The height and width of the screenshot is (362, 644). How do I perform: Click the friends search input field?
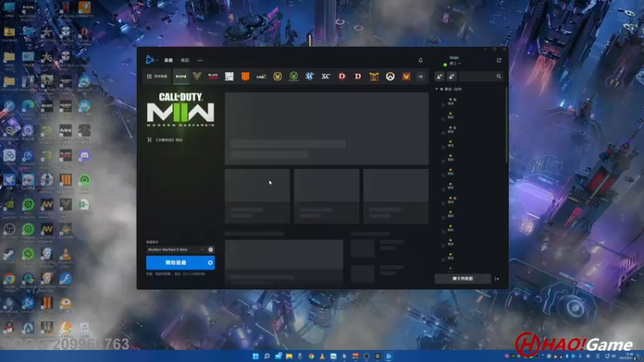pyautogui.click(x=476, y=76)
